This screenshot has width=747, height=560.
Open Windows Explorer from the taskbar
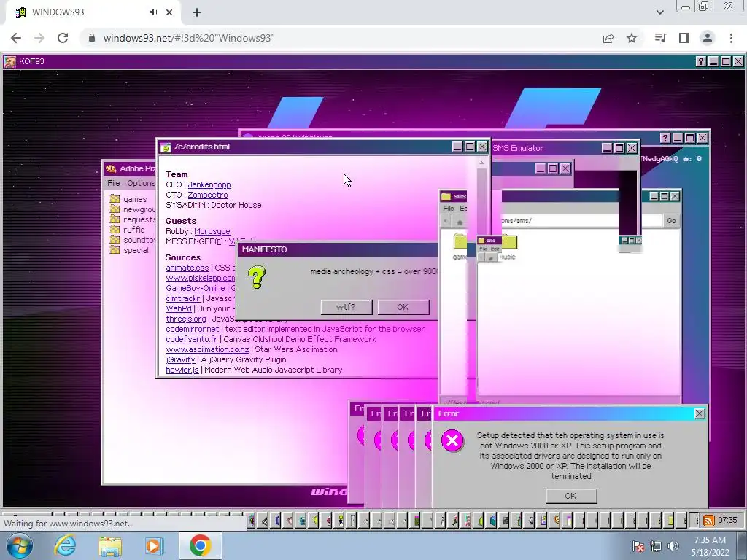(110, 546)
